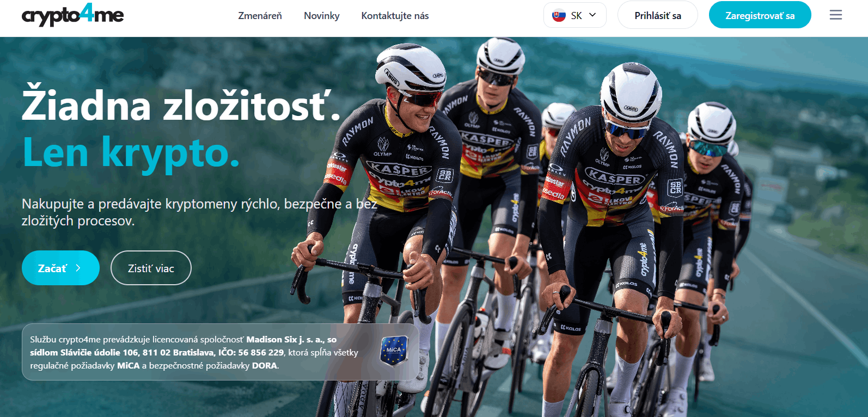Image resolution: width=868 pixels, height=417 pixels.
Task: Click the Prihlásiť sa button
Action: (x=657, y=15)
